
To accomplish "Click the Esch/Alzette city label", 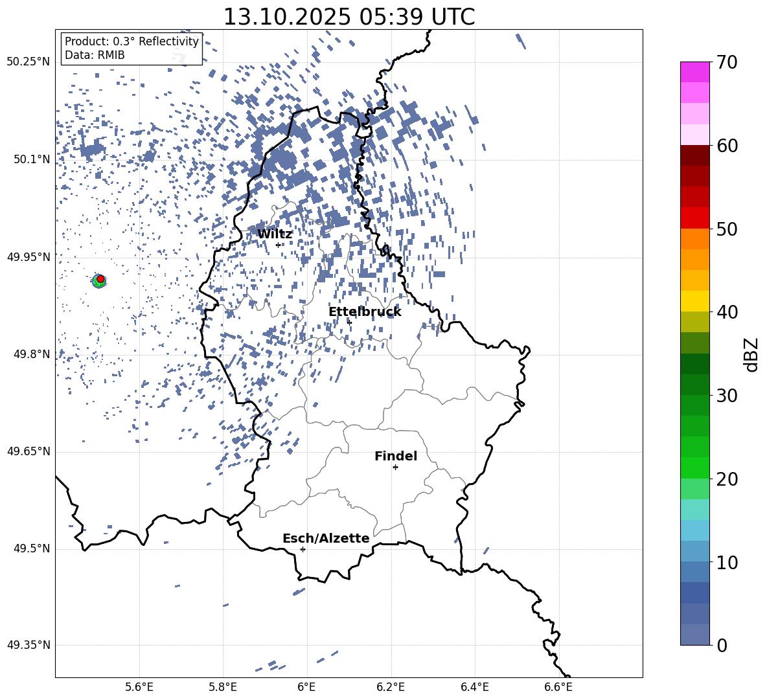I will [326, 539].
